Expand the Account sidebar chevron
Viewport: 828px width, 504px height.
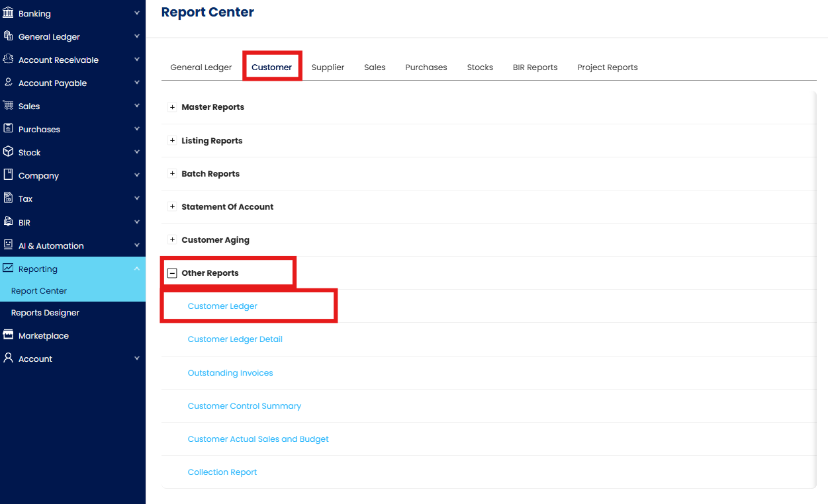click(136, 358)
